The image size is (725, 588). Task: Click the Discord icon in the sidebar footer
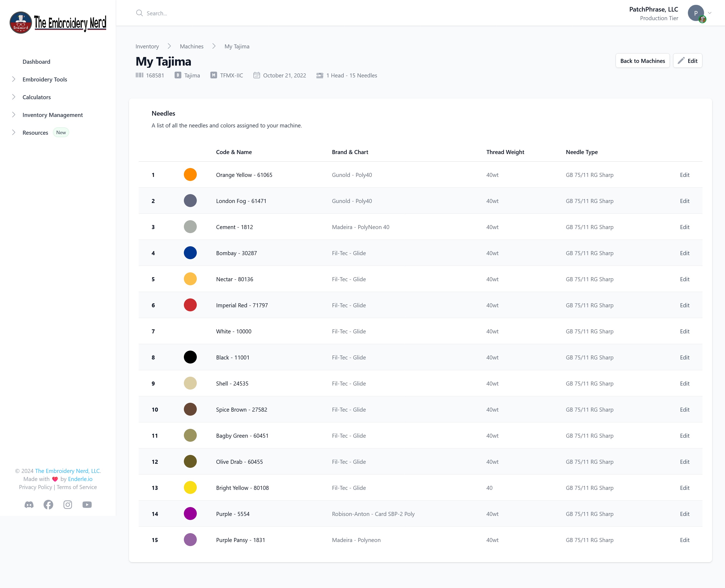(x=29, y=505)
